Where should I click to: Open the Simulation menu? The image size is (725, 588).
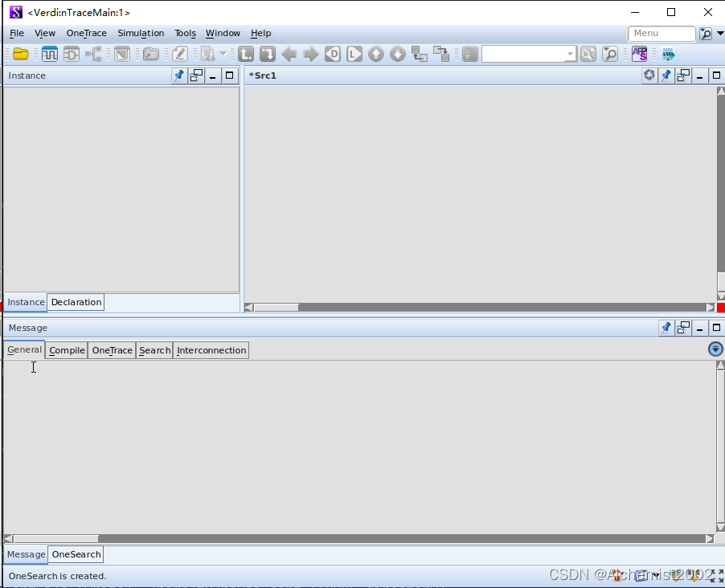pos(141,33)
